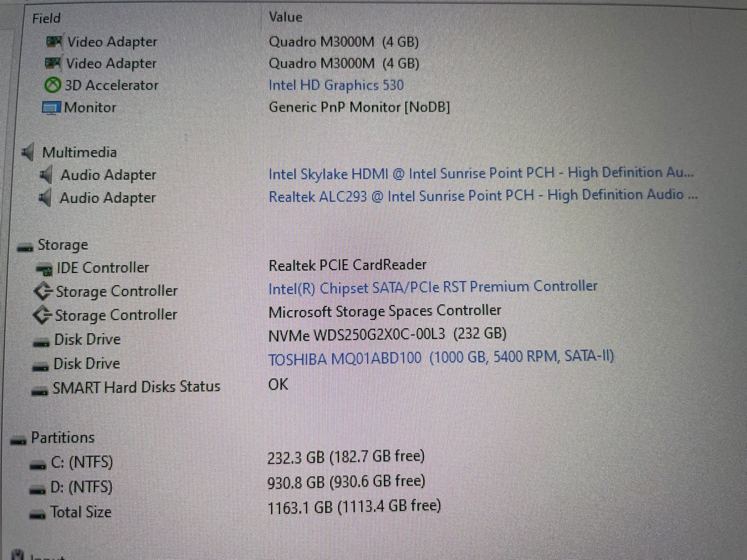The image size is (747, 560).
Task: Click disk icon of the NVMe drive row
Action: (41, 343)
